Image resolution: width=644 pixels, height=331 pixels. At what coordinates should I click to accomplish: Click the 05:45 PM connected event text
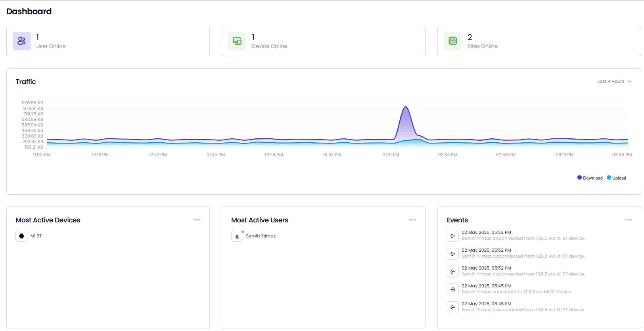[517, 292]
